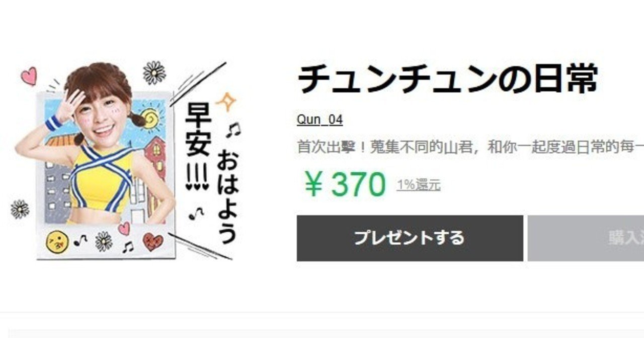Screen dimensions: 644x338
Task: Click the daisy flower beside the girl's head
Action: pyautogui.click(x=154, y=73)
